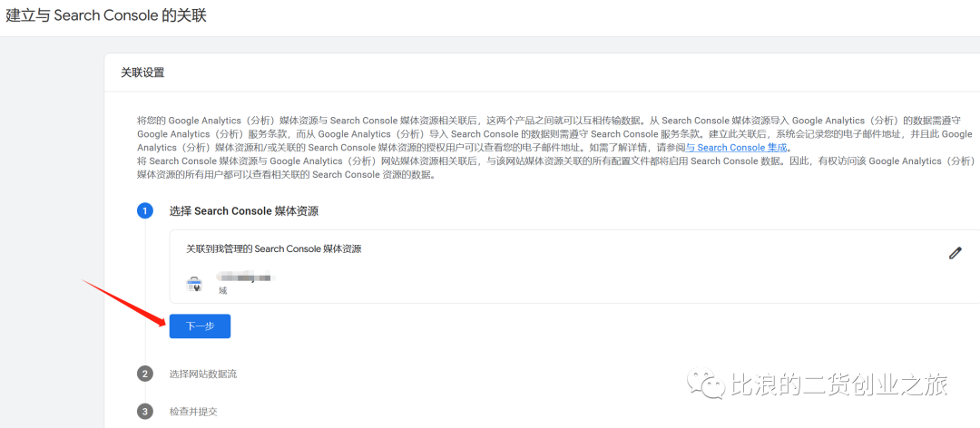Open the 与 Search Console 集成 link

pos(738,148)
